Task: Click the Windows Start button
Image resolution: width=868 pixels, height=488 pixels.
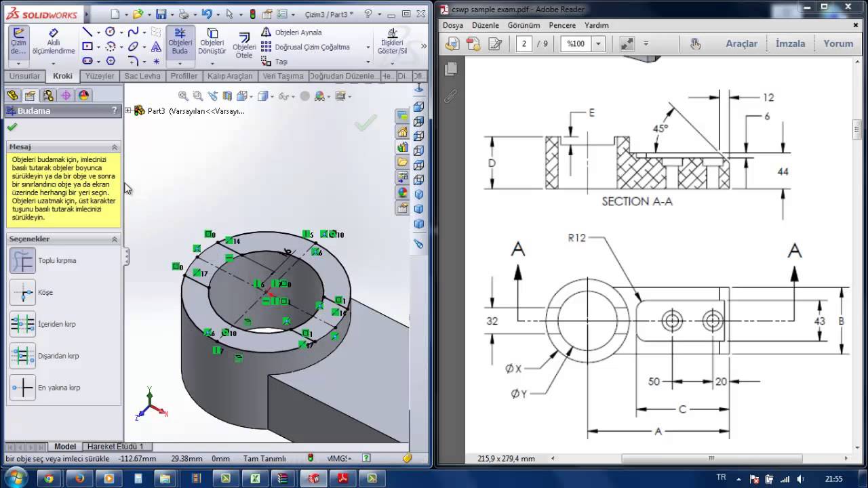Action: [15, 478]
